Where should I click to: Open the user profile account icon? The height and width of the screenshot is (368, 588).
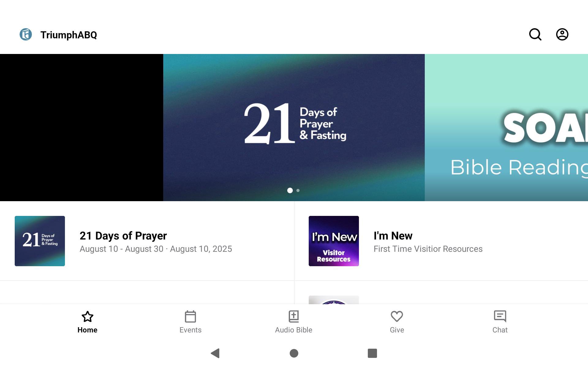(562, 34)
